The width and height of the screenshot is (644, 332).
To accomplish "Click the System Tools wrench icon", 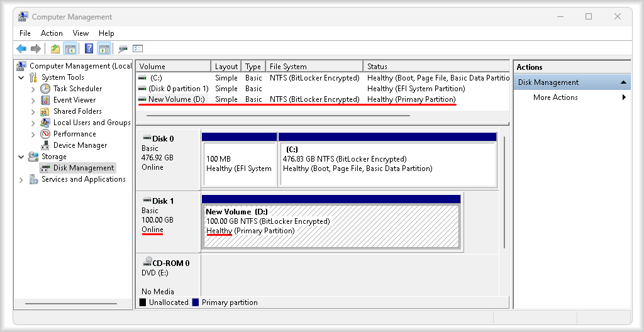I will click(33, 77).
